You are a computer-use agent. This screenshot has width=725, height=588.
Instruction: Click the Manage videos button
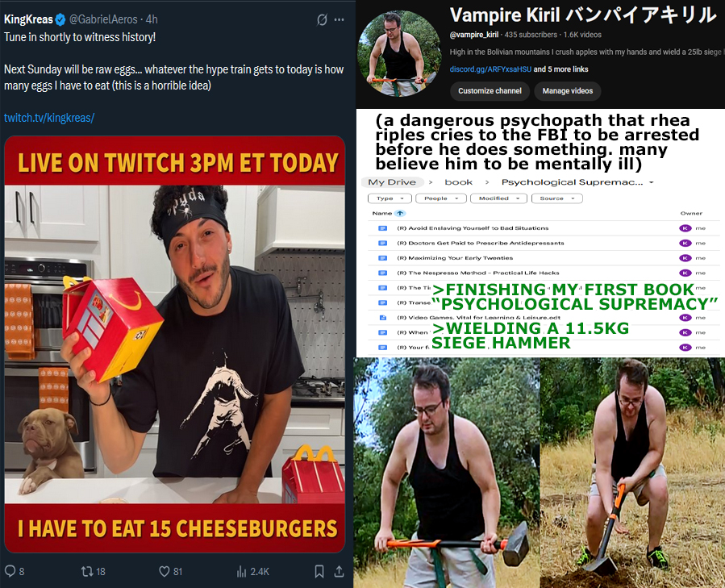pos(567,91)
